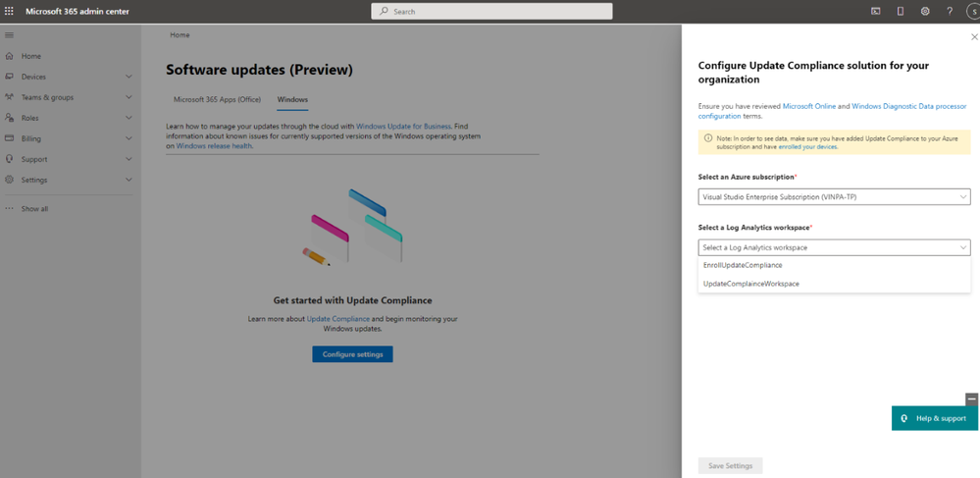The width and height of the screenshot is (980, 478).
Task: Click the Teams & groups icon
Action: click(x=9, y=97)
